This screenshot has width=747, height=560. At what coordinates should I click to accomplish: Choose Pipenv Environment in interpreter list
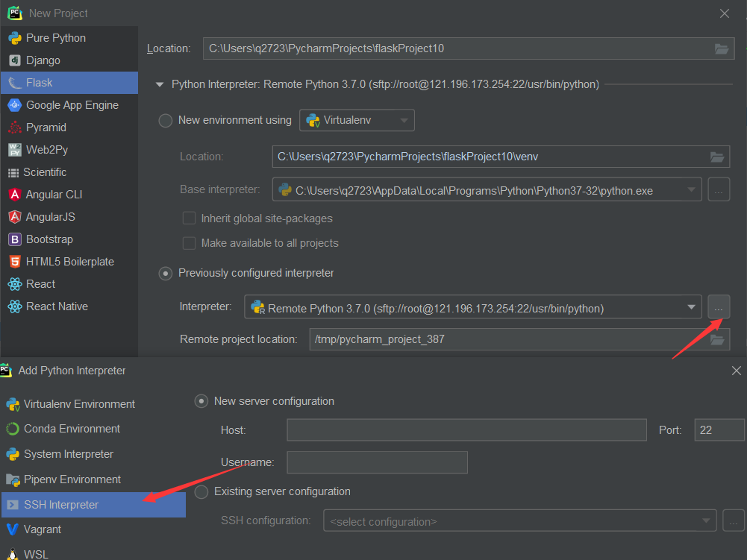coord(93,479)
